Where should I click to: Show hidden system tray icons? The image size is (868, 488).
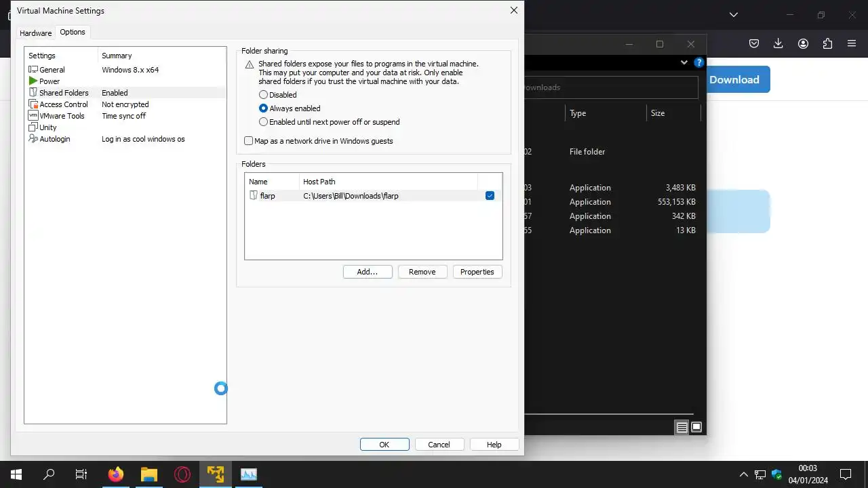744,474
